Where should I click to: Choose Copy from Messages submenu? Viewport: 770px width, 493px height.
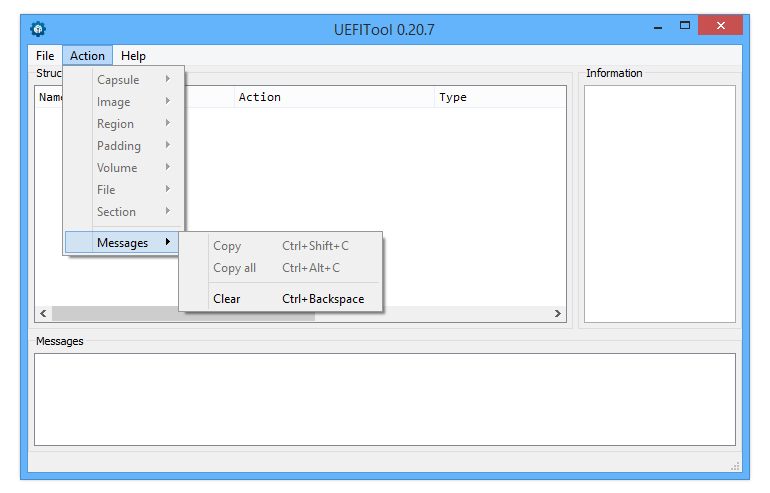click(x=280, y=246)
